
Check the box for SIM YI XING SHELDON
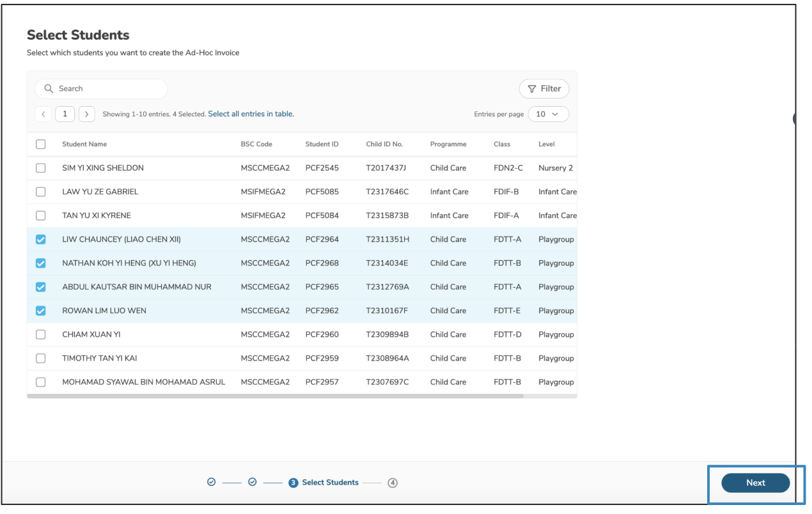tap(41, 168)
